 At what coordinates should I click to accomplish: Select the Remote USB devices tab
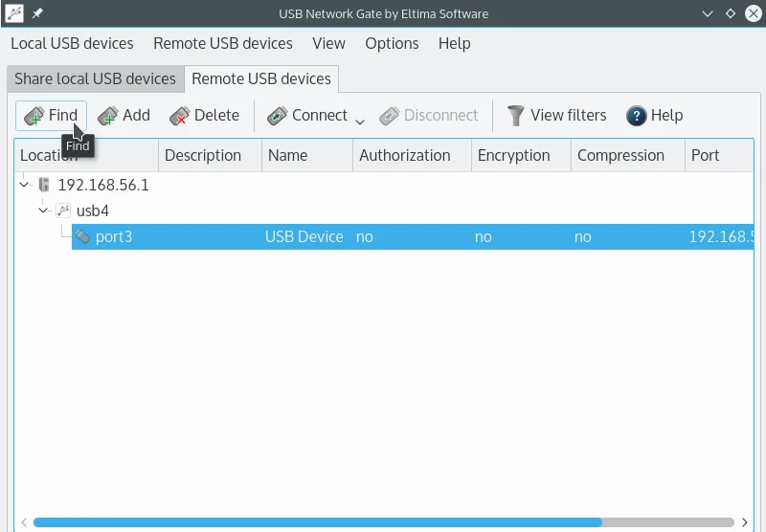[261, 78]
